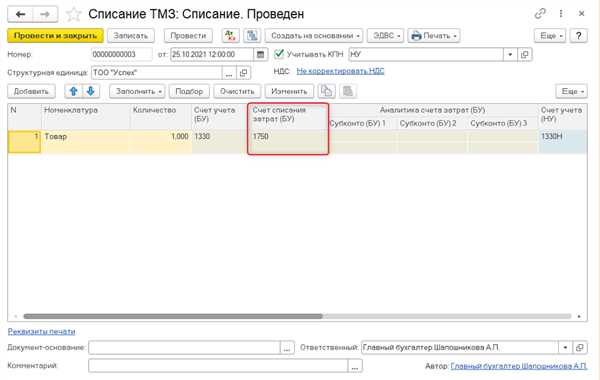Viewport: 600px width, 380px height.
Task: Open ЭДВС dropdown menu
Action: point(385,36)
